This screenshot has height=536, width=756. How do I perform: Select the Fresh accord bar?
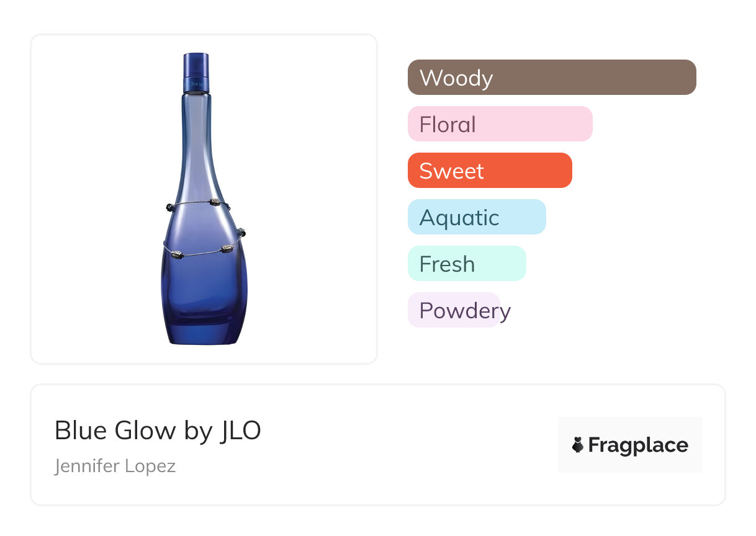[x=467, y=264]
